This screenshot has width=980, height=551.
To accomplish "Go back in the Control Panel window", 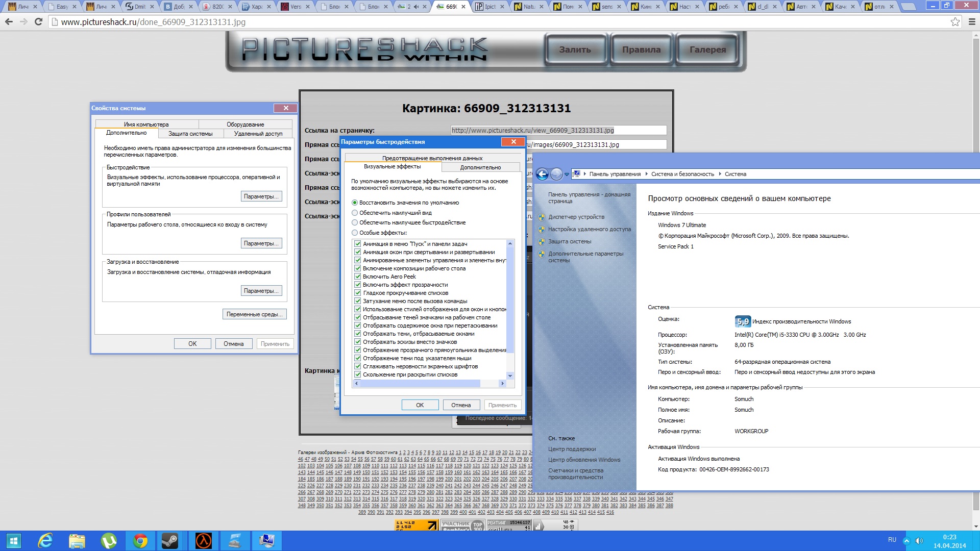I will click(542, 174).
